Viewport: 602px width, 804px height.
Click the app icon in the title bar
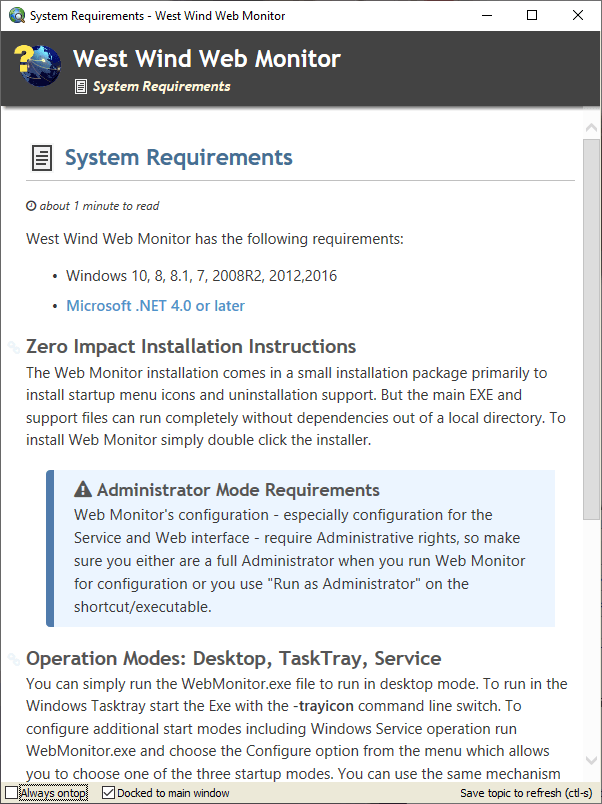(17, 15)
